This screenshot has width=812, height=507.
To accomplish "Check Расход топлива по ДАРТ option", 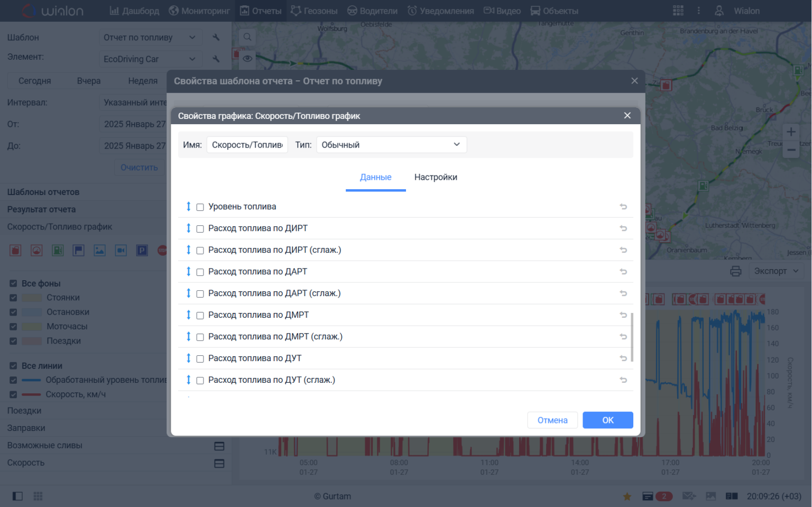I will tap(200, 272).
